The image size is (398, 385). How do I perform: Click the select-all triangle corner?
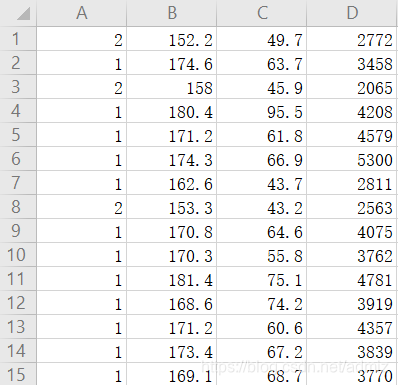[x=18, y=13]
